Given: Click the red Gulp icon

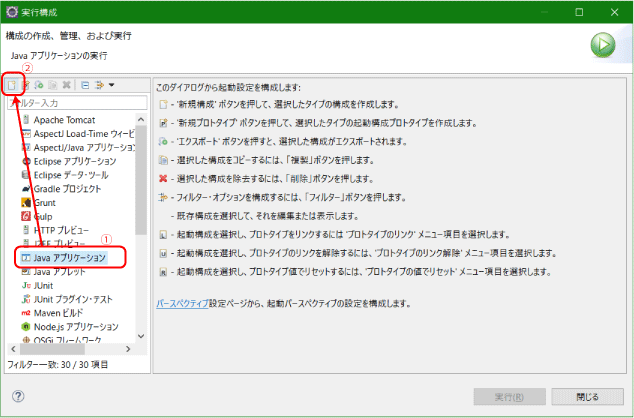Looking at the screenshot, I should click(26, 216).
